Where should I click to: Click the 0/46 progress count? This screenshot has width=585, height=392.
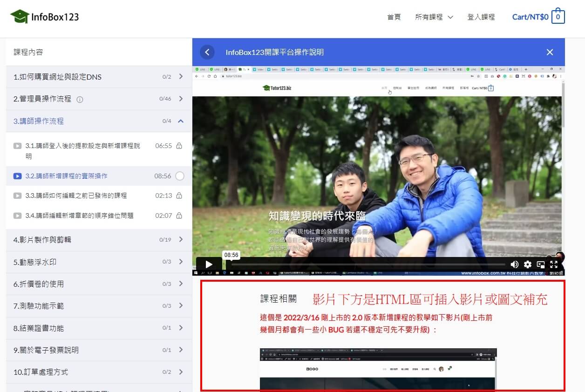pyautogui.click(x=165, y=99)
